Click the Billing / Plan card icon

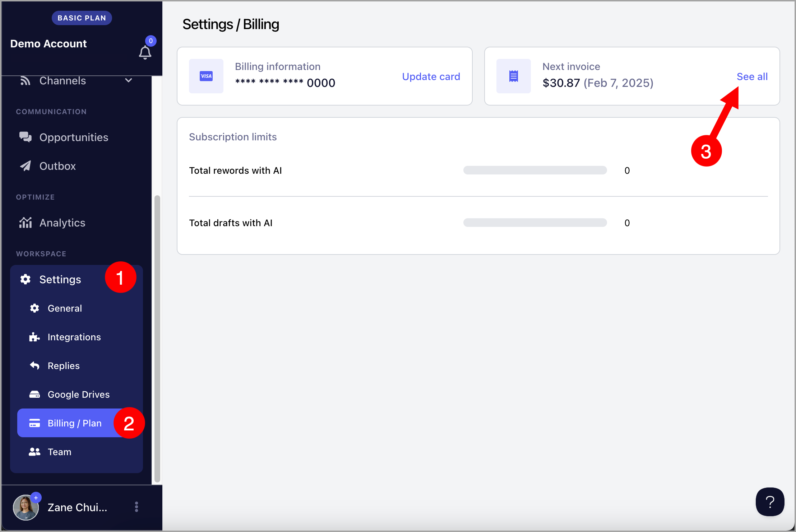[x=34, y=423]
